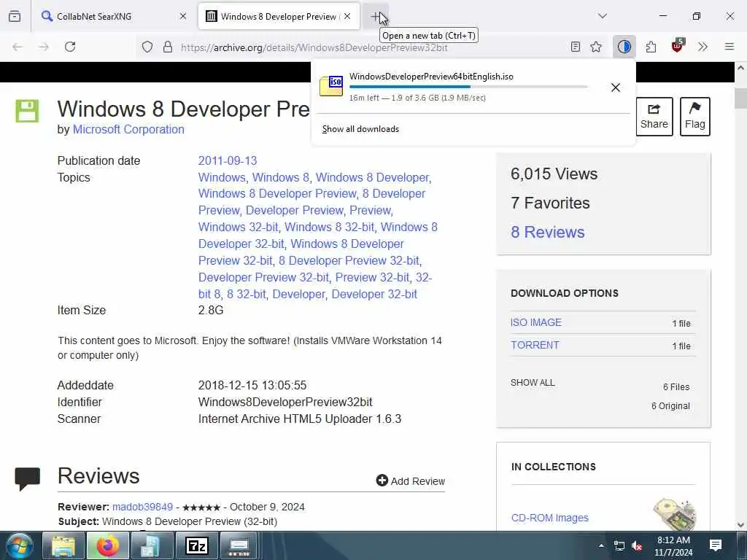Click the page vertical scrollbar thumb
This screenshot has height=560, width=747.
click(x=740, y=98)
